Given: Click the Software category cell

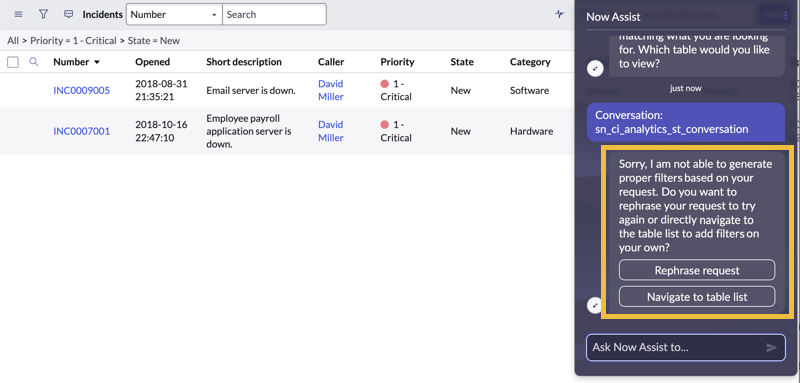Looking at the screenshot, I should click(x=529, y=90).
